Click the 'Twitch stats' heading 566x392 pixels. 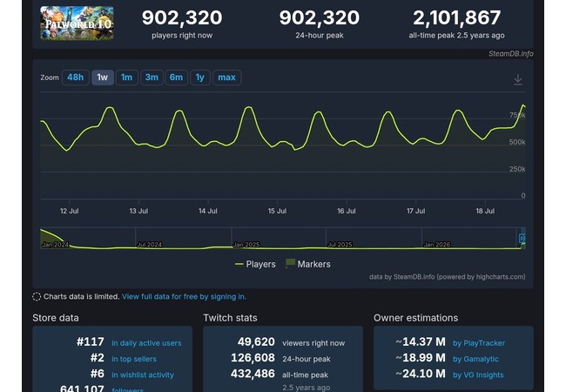pyautogui.click(x=230, y=318)
